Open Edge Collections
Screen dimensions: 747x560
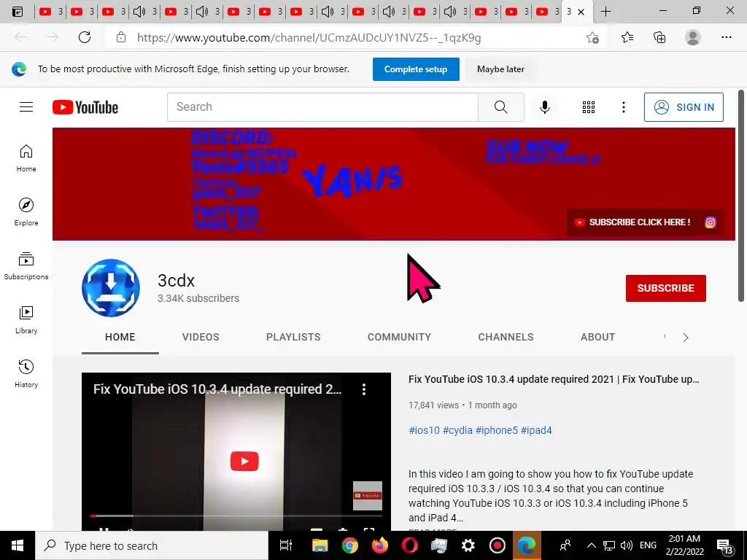click(659, 37)
